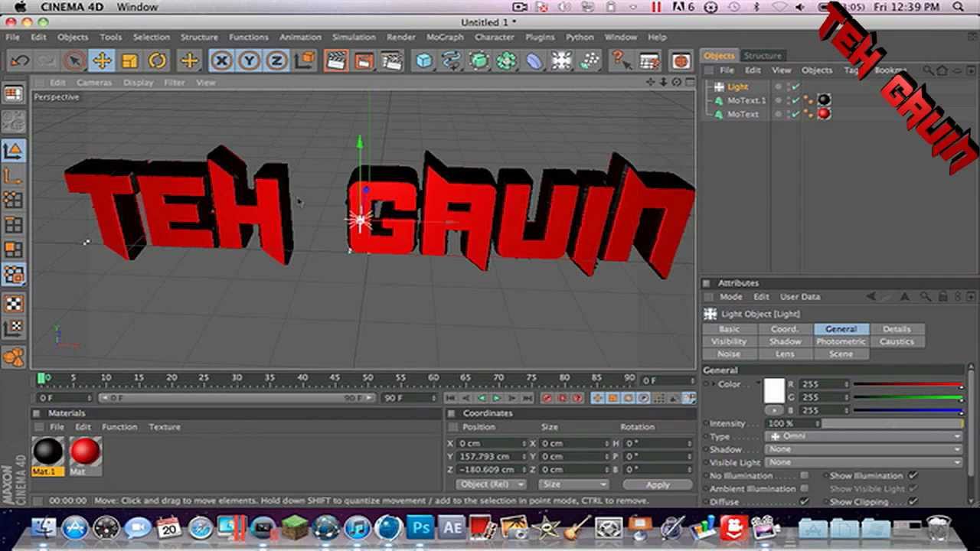Open the Object (Rel) coordinates dropdown
The width and height of the screenshot is (980, 551).
pos(491,484)
